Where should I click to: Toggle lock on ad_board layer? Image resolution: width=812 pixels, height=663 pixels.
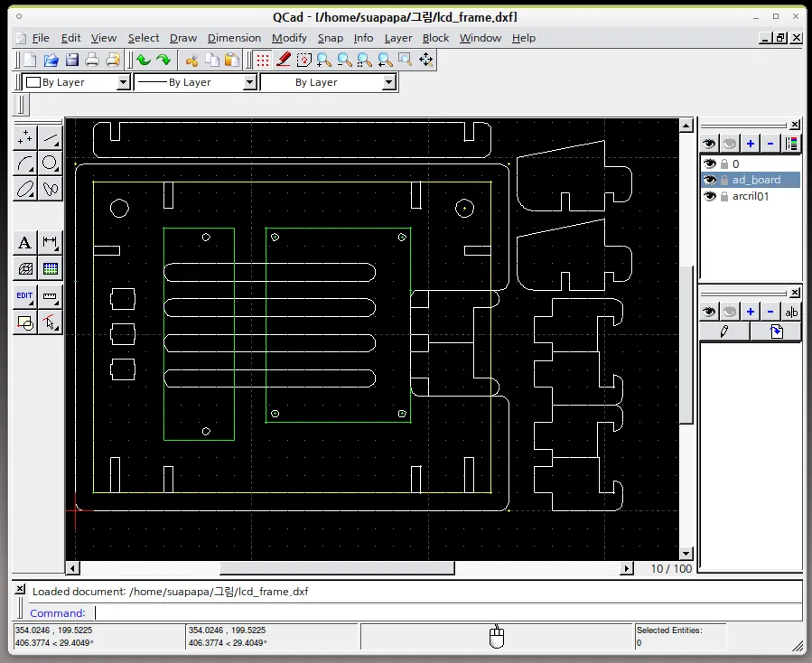pyautogui.click(x=724, y=180)
